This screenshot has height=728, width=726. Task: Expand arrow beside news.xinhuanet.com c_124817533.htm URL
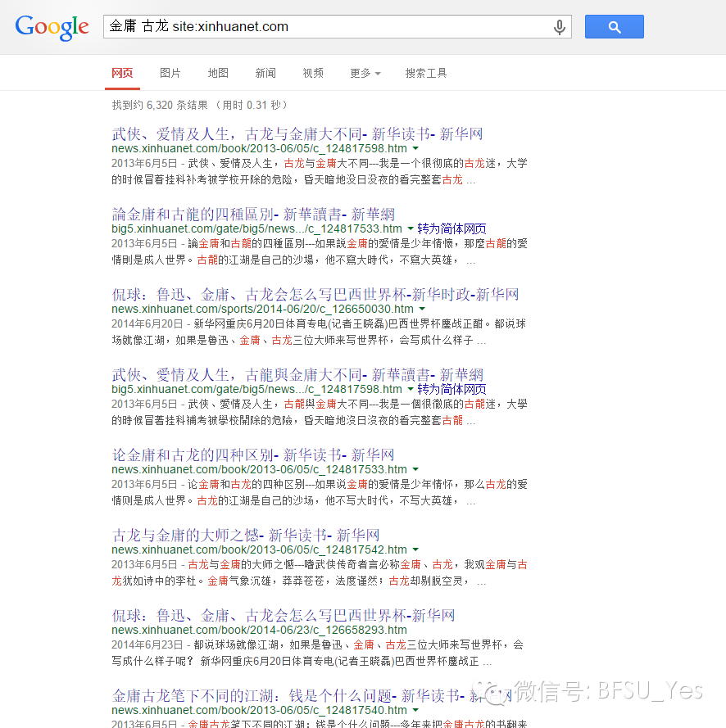(x=415, y=469)
